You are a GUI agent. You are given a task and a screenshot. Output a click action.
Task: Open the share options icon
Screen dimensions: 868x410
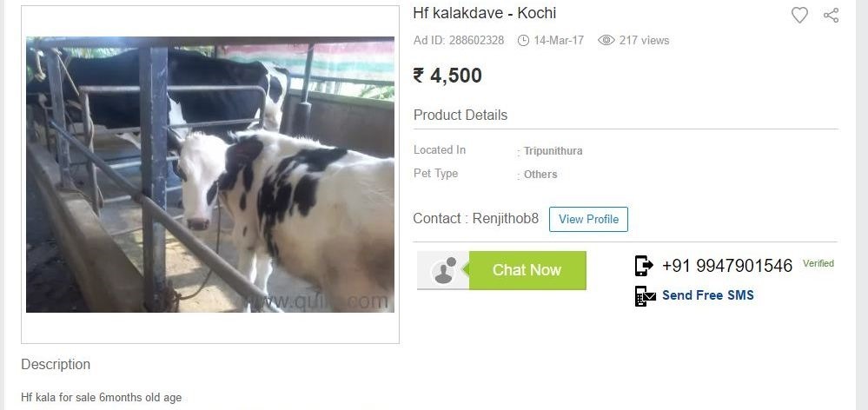pos(831,16)
